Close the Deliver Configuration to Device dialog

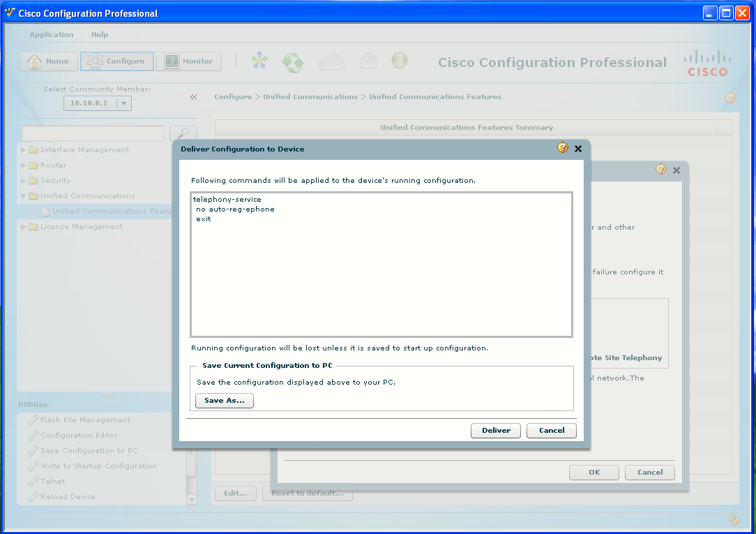(x=578, y=149)
